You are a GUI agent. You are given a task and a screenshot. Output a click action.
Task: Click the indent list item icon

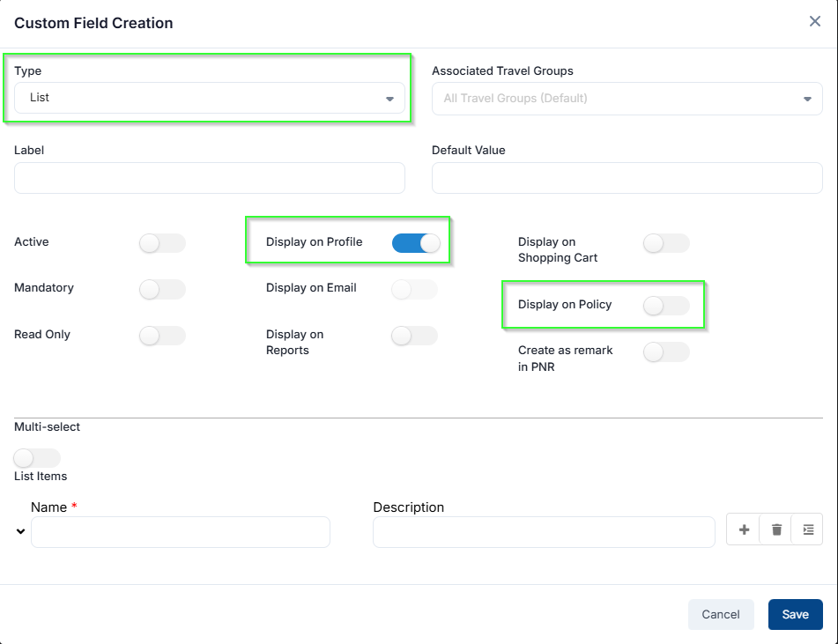[x=807, y=529]
